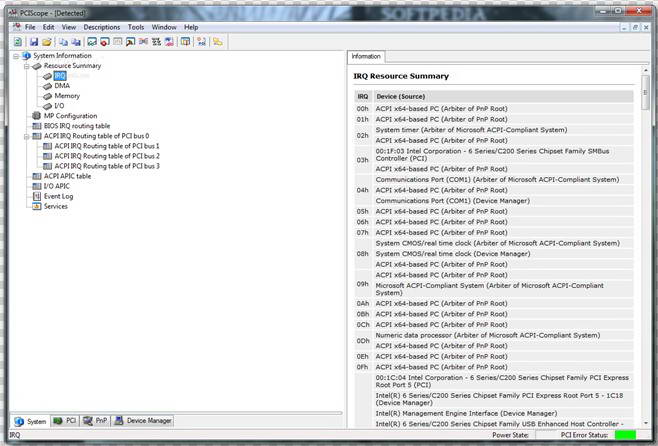The image size is (658, 446).
Task: Click the grey table toolbar icon
Action: [x=118, y=42]
